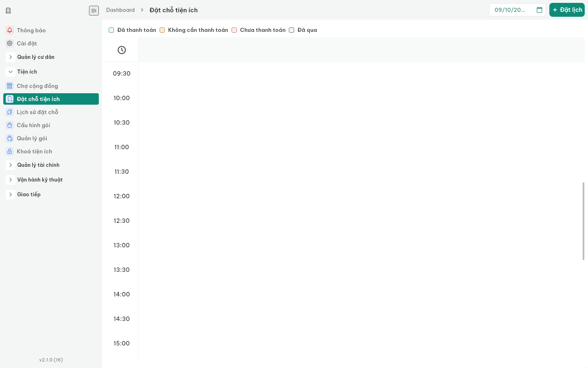The width and height of the screenshot is (588, 368).
Task: Open Lịch sử đặt chỗ page
Action: (x=51, y=112)
